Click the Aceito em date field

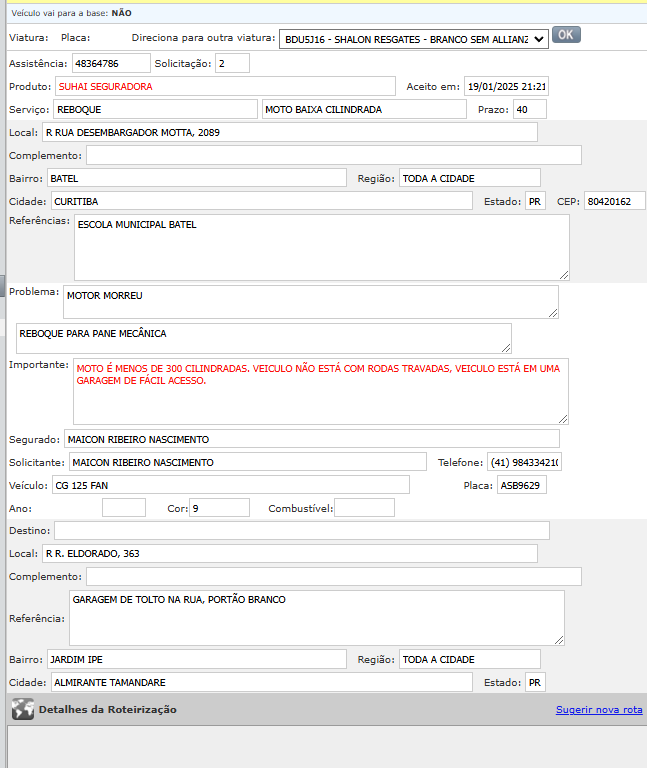(506, 86)
